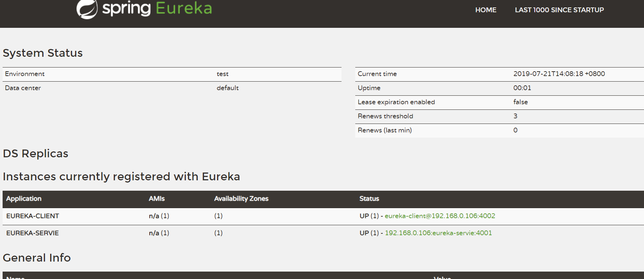Open 192.168.0.106:eureka-servie:4001 instance link
644x279 pixels.
pos(438,233)
